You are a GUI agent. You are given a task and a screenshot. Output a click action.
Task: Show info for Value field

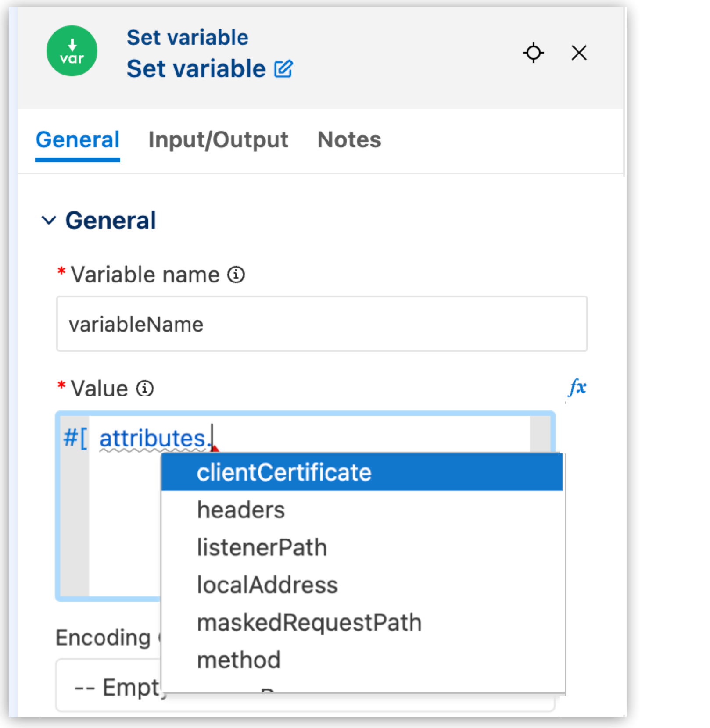[145, 389]
